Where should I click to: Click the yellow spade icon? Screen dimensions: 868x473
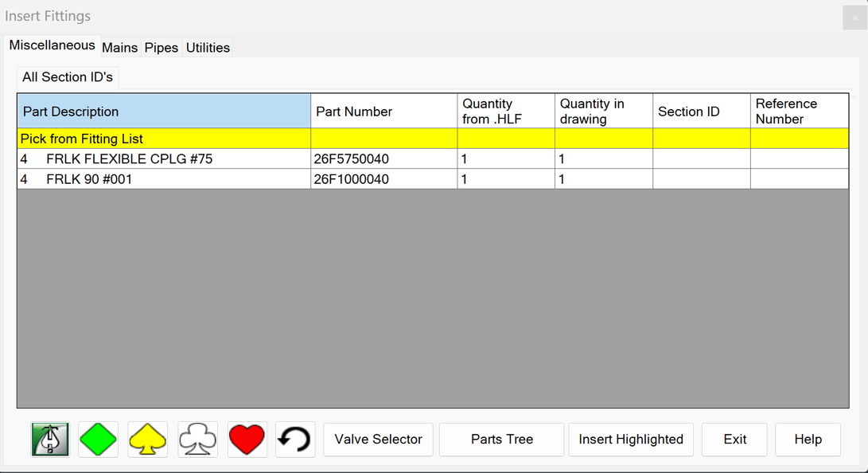coord(148,440)
